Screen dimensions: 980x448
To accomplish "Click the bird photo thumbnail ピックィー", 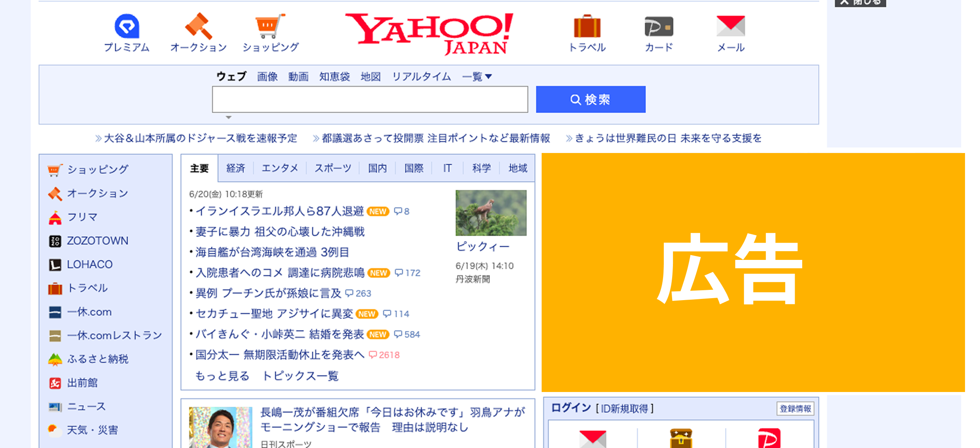I will coord(491,213).
